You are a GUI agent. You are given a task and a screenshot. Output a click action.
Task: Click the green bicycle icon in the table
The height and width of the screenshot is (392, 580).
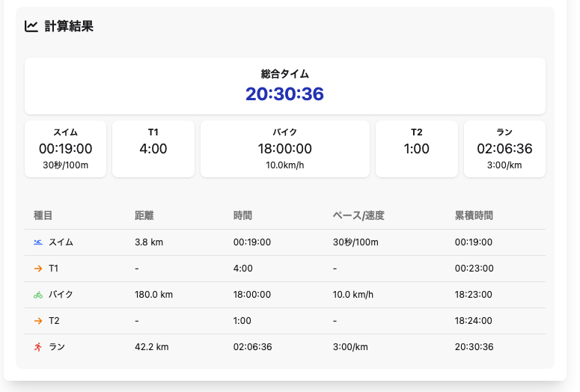point(38,295)
